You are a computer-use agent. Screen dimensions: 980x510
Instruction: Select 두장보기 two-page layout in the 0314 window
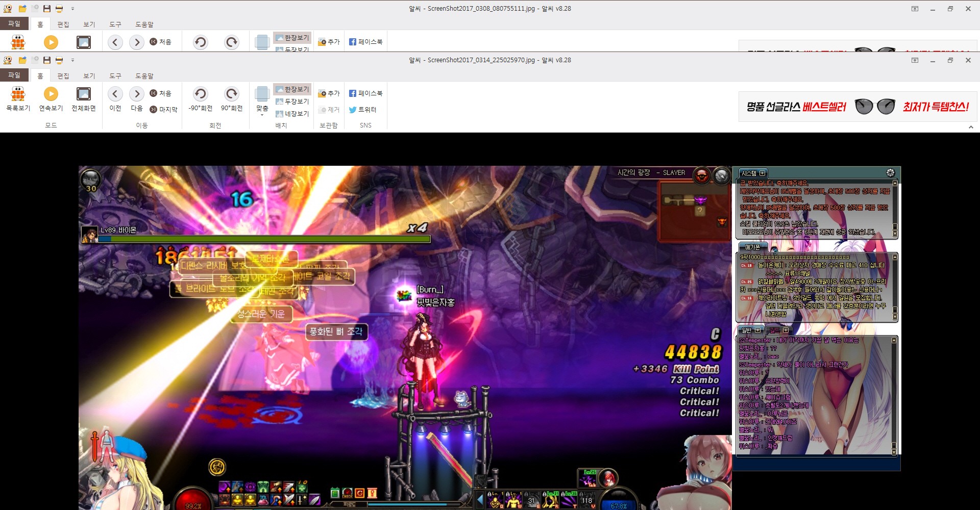coord(292,101)
